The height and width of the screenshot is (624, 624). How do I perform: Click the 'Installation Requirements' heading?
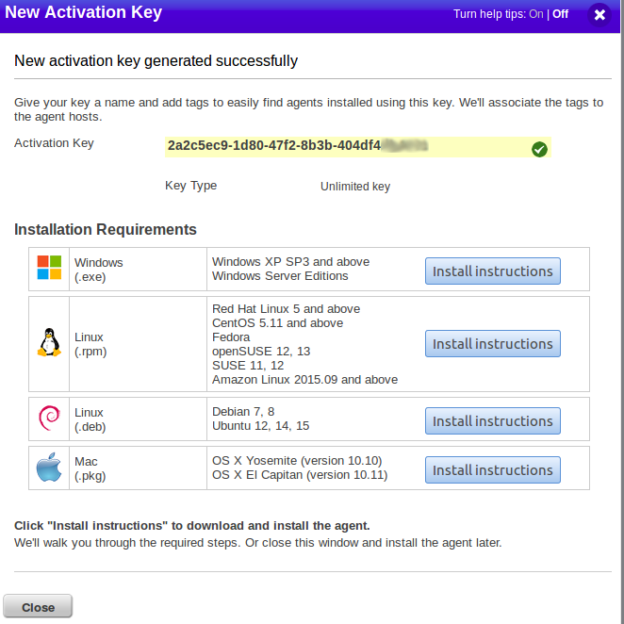pos(105,230)
